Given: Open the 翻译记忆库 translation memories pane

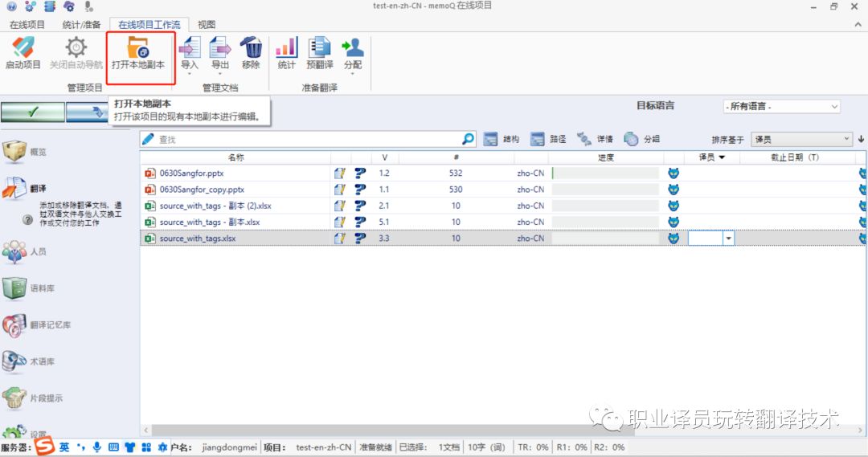Looking at the screenshot, I should point(36,324).
